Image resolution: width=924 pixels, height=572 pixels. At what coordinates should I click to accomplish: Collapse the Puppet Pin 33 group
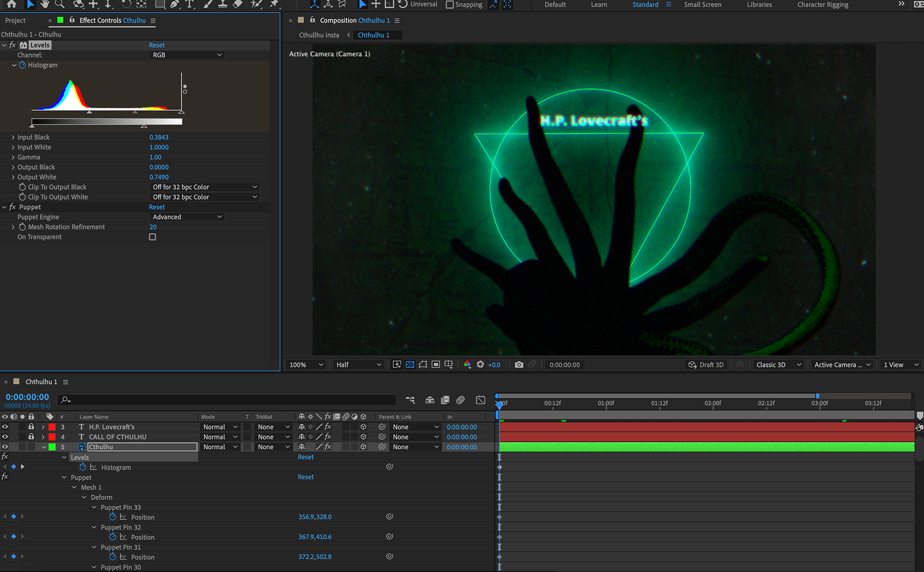(x=94, y=507)
